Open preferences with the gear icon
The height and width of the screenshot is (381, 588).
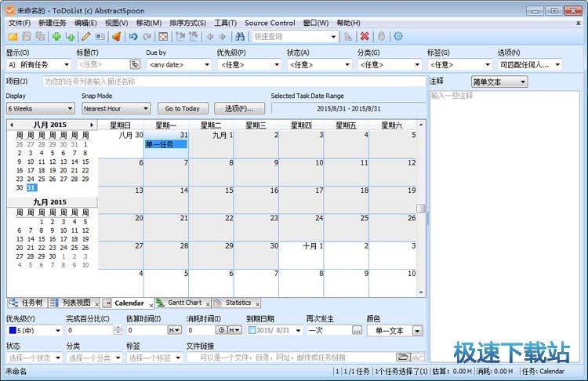pos(398,36)
